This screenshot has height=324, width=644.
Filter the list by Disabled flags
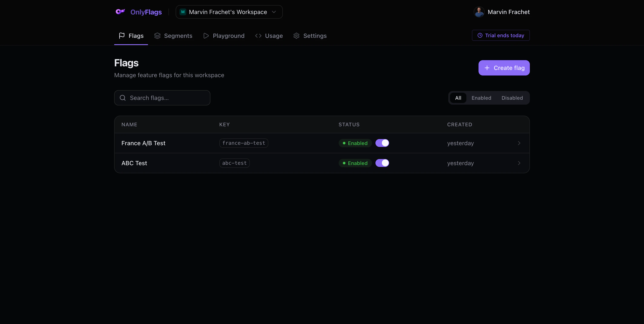click(x=512, y=98)
